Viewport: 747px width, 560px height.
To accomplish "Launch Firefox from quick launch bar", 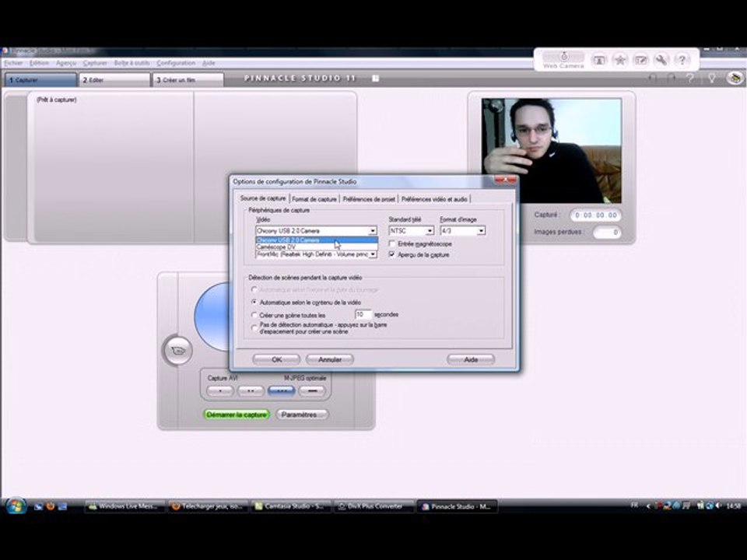I will (x=50, y=506).
